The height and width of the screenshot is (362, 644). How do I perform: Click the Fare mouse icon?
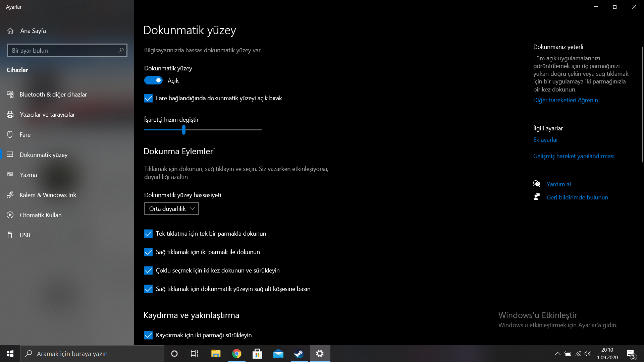[10, 135]
